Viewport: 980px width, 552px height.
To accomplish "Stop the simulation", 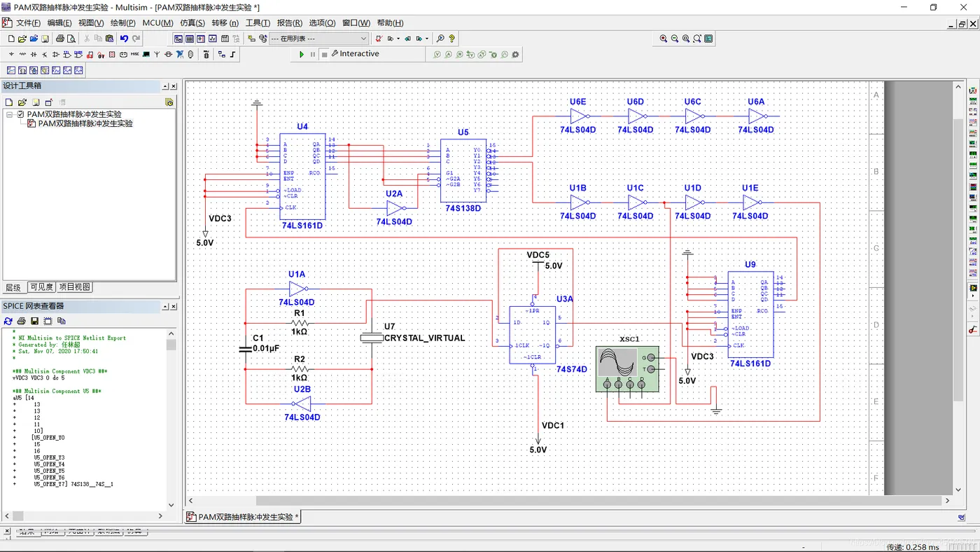I will (324, 54).
